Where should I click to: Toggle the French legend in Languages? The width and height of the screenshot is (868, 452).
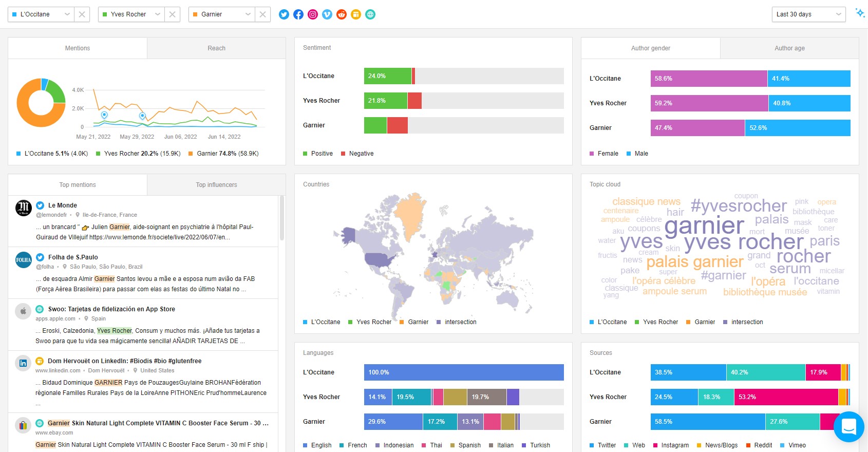point(353,445)
